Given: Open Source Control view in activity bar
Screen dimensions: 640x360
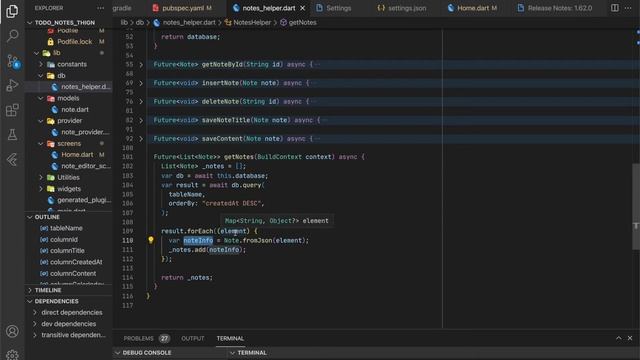Looking at the screenshot, I should pyautogui.click(x=12, y=61).
